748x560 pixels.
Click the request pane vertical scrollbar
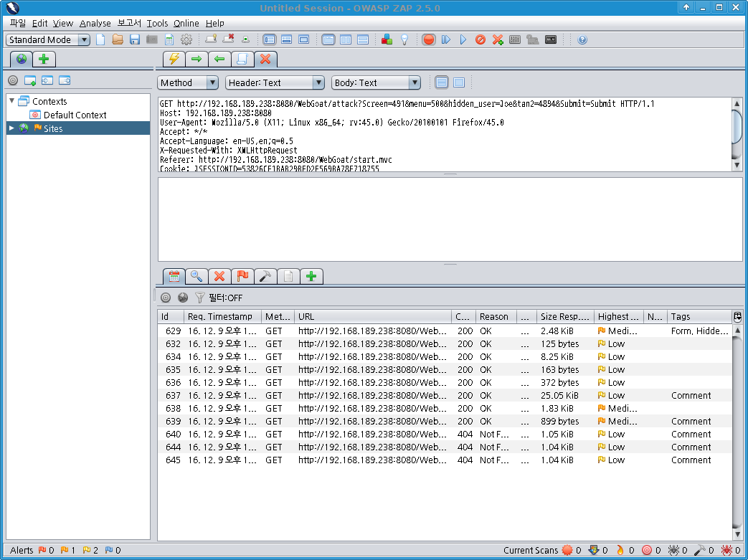coord(737,134)
